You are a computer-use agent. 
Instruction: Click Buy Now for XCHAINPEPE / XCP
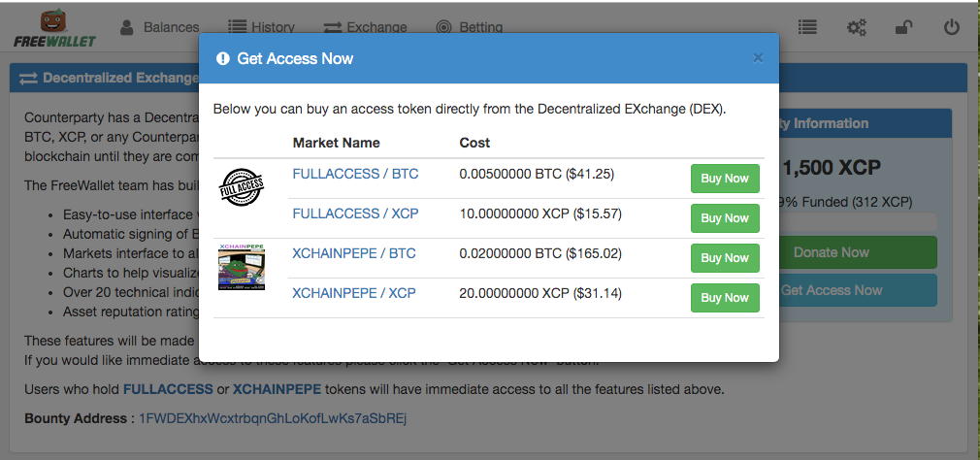point(725,298)
